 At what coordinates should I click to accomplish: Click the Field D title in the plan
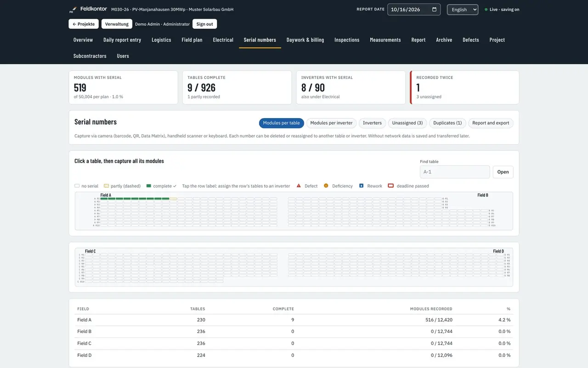pos(498,251)
